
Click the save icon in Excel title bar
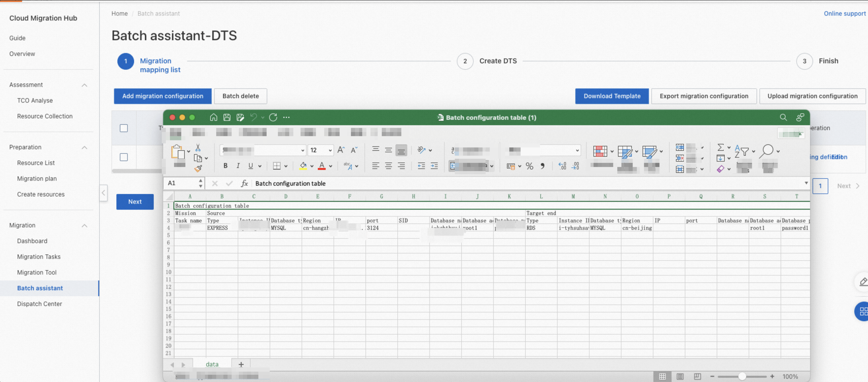[x=227, y=117]
